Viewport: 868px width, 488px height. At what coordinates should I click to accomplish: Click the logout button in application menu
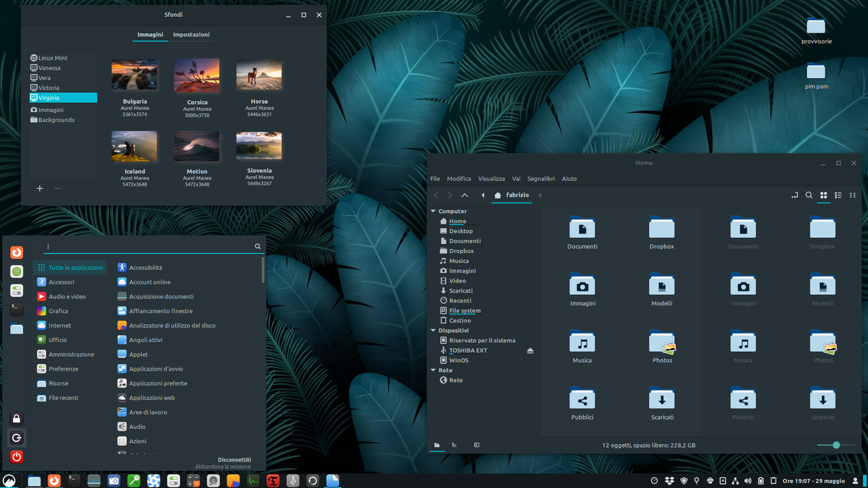17,438
